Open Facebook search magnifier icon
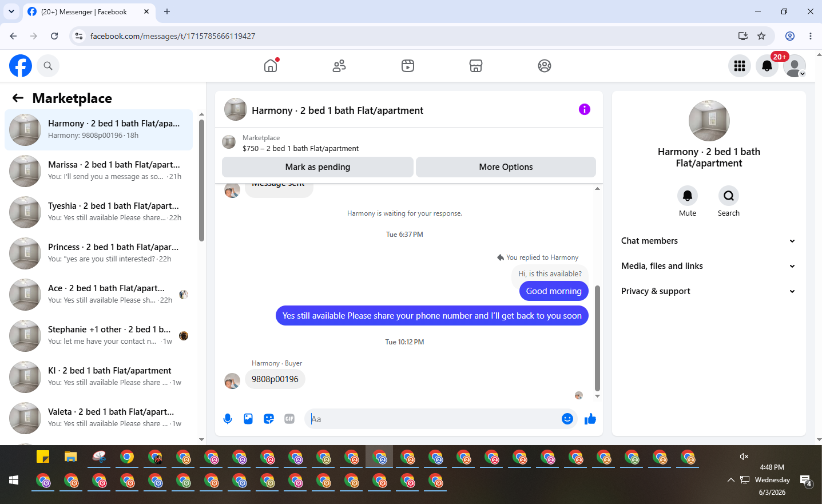This screenshot has height=504, width=822. click(48, 66)
